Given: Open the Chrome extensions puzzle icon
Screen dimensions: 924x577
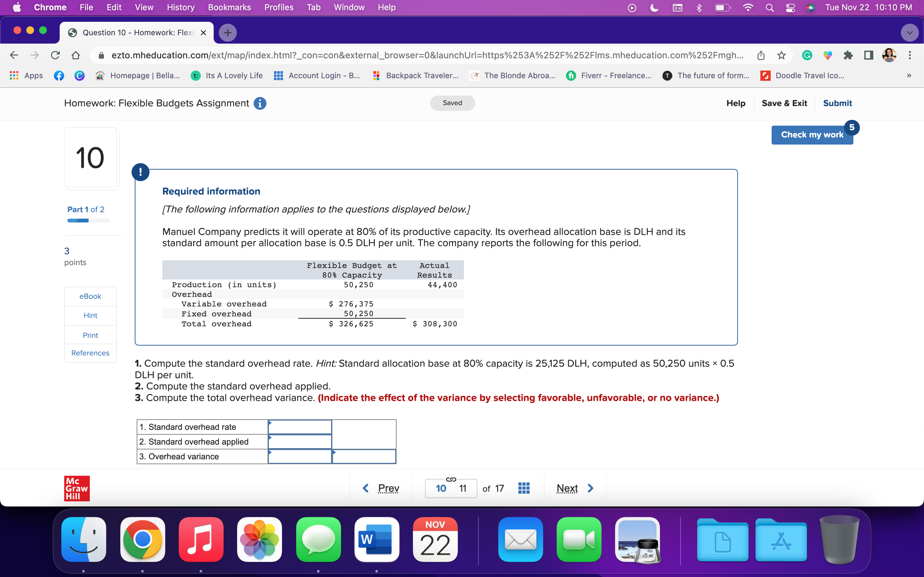Looking at the screenshot, I should pyautogui.click(x=848, y=55).
